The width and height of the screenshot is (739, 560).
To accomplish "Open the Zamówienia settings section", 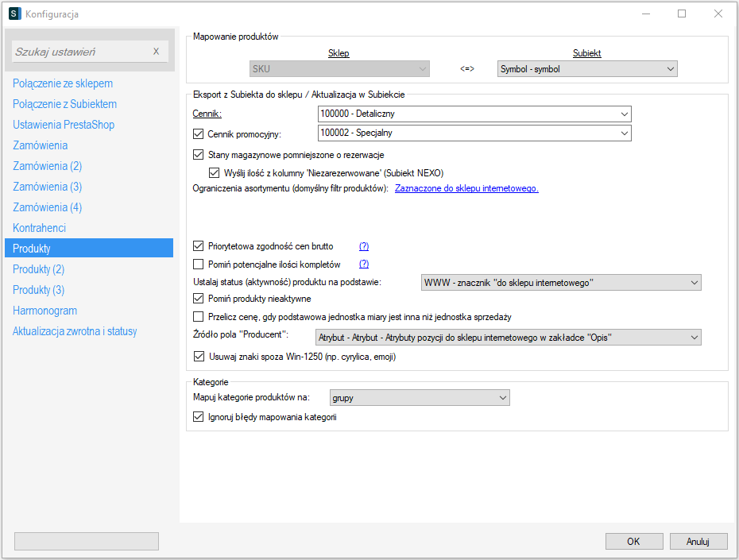I will point(40,145).
